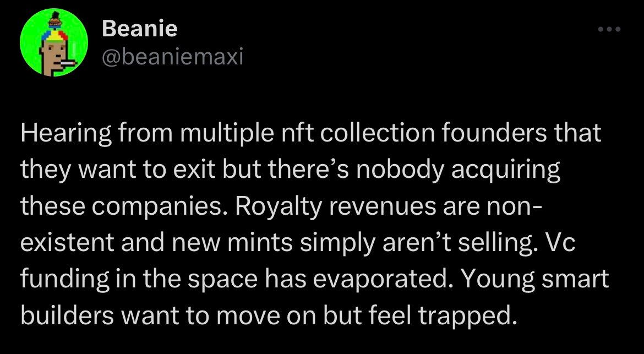Open the Beanie display name profile link
The image size is (644, 354).
point(140,29)
